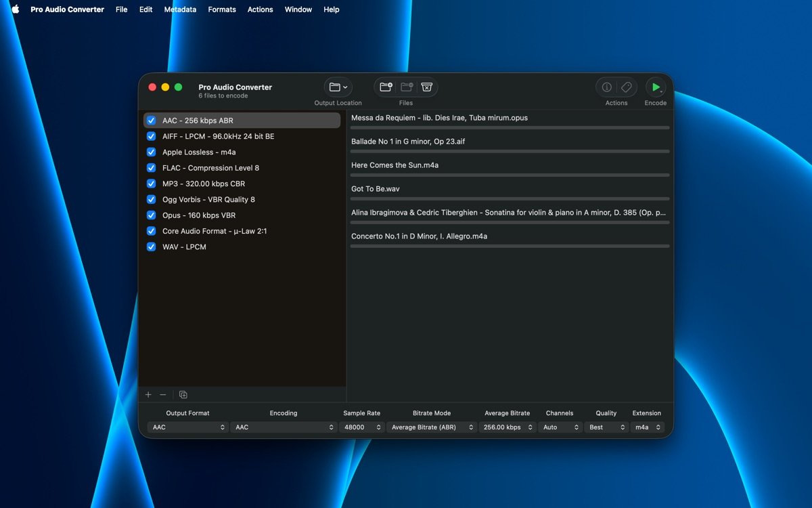This screenshot has width=812, height=508.
Task: Uncheck the AAC - 256 kbps ABR preset
Action: tap(152, 121)
